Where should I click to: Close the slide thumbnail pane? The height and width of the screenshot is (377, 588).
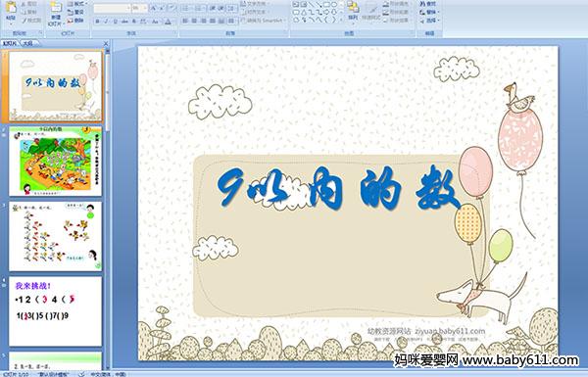(106, 43)
